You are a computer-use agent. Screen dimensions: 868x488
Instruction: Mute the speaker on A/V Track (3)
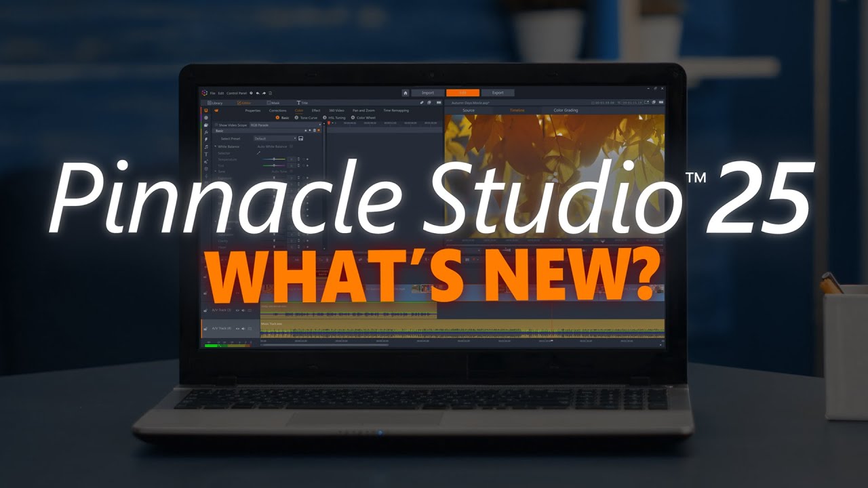243,310
